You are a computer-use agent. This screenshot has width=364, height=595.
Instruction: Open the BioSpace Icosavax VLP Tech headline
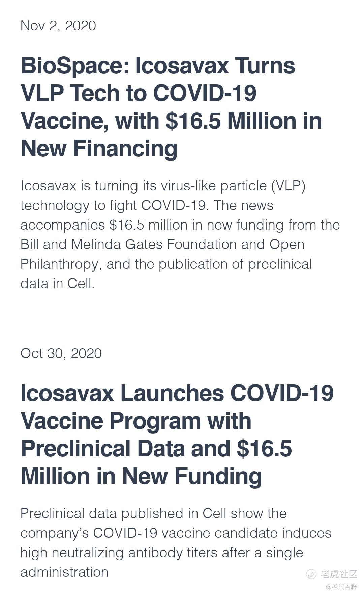[171, 107]
